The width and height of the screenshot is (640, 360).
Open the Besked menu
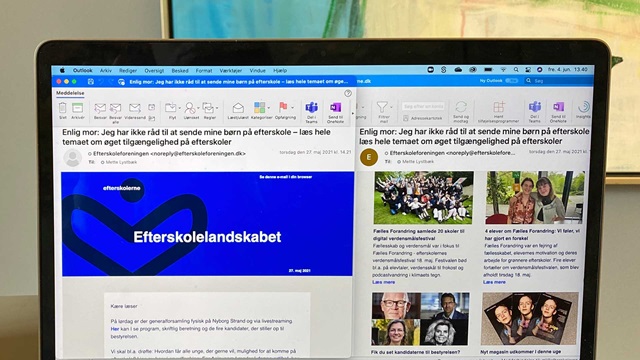tap(180, 71)
